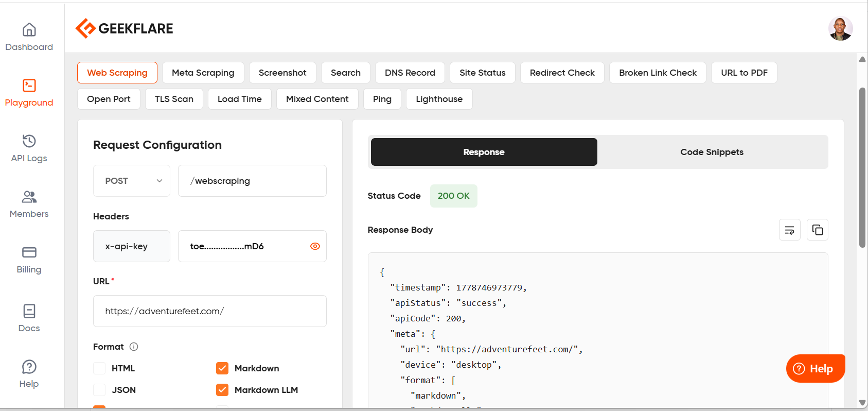Open the Site Status tab

(x=483, y=73)
